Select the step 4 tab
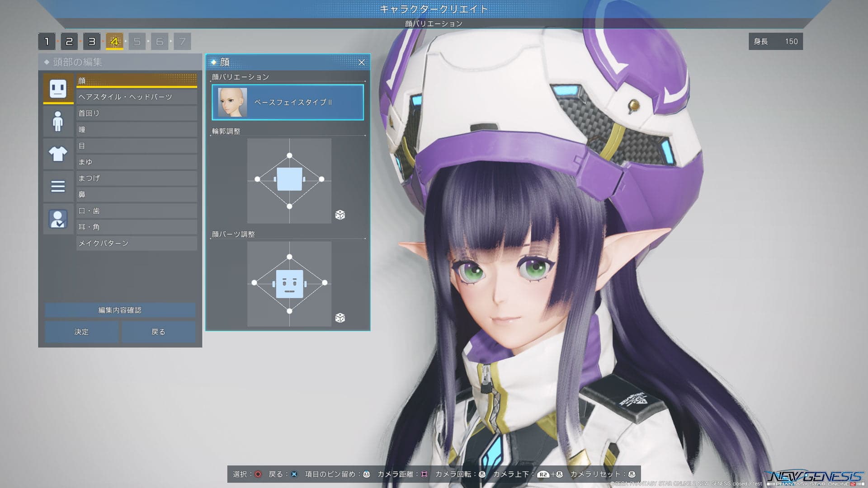Image resolution: width=868 pixels, height=488 pixels. coord(114,42)
